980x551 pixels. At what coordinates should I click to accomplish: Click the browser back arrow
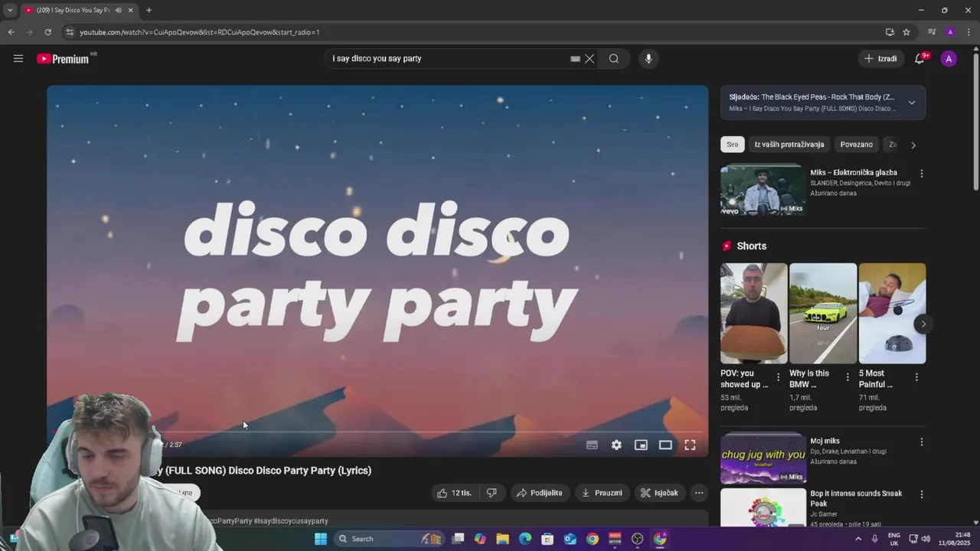11,32
